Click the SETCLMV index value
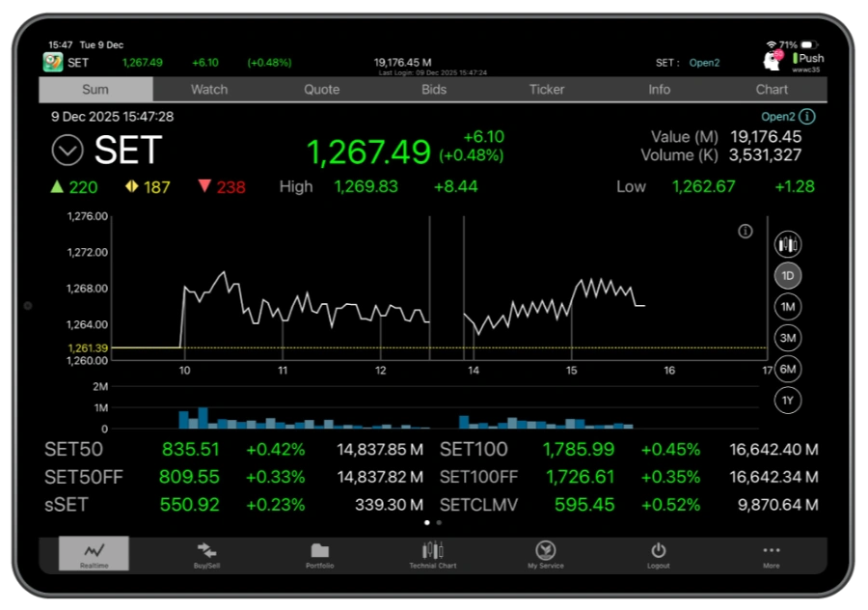This screenshot has height=610, width=868. (584, 504)
